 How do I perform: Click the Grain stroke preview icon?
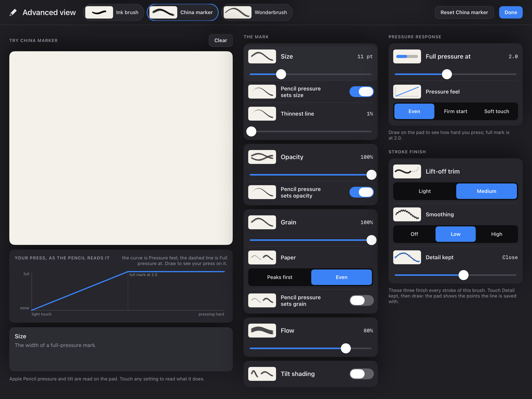click(x=262, y=222)
